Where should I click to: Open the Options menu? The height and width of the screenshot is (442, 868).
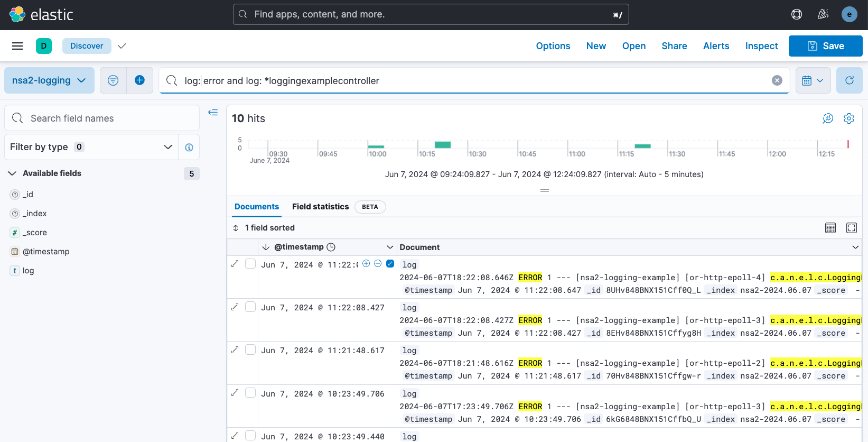[x=553, y=46]
